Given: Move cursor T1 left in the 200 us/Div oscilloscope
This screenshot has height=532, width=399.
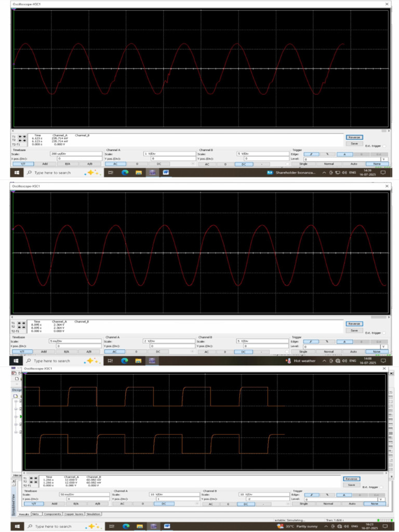Looking at the screenshot, I should 20,137.
